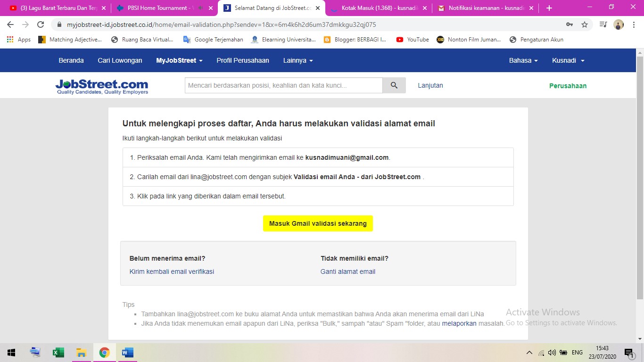Open Google Terjemahan bookmark

tap(213, 40)
